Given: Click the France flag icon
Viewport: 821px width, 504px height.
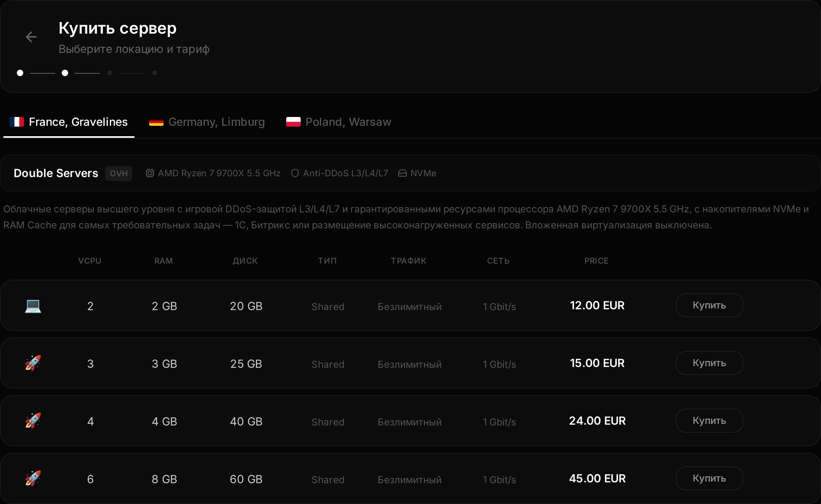Looking at the screenshot, I should pos(17,122).
